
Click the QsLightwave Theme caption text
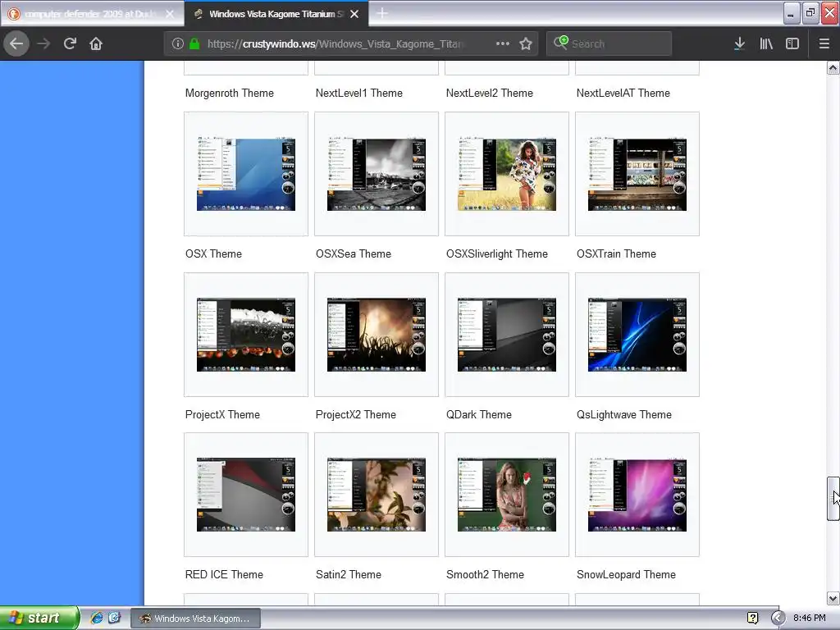[623, 414]
